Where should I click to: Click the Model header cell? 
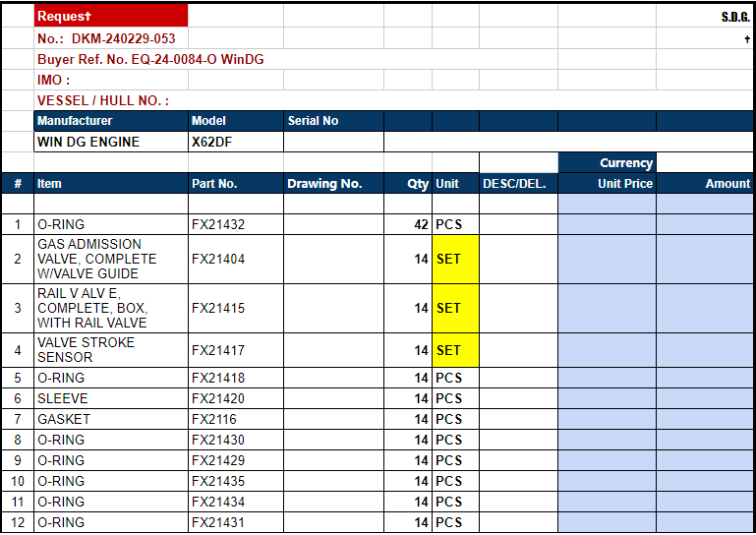tap(236, 121)
